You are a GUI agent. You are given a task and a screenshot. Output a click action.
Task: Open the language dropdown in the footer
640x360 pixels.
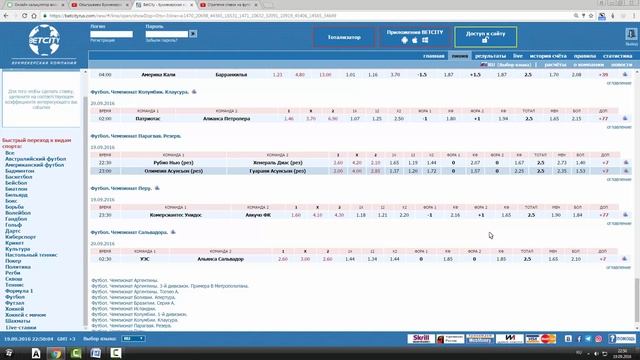click(x=133, y=339)
